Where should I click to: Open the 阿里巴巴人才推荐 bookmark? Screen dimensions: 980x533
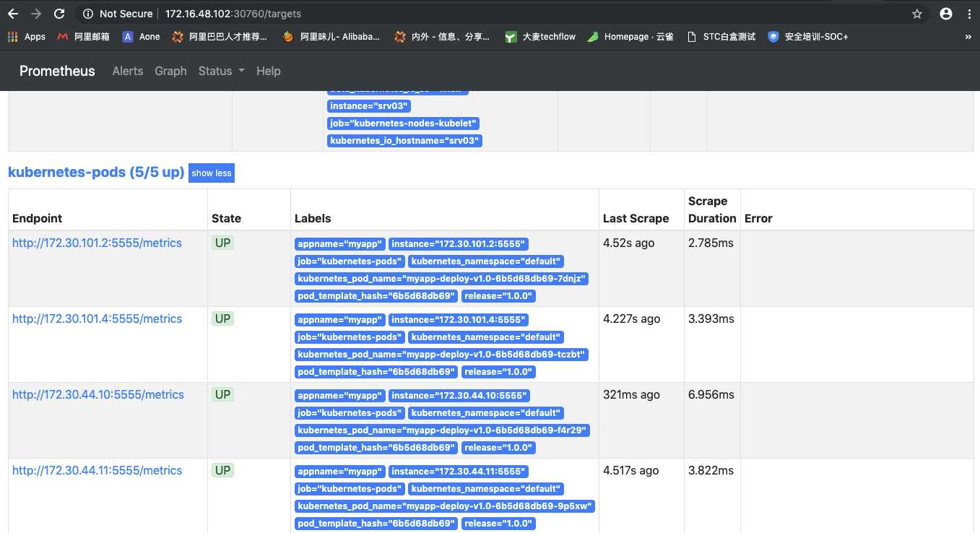click(220, 36)
